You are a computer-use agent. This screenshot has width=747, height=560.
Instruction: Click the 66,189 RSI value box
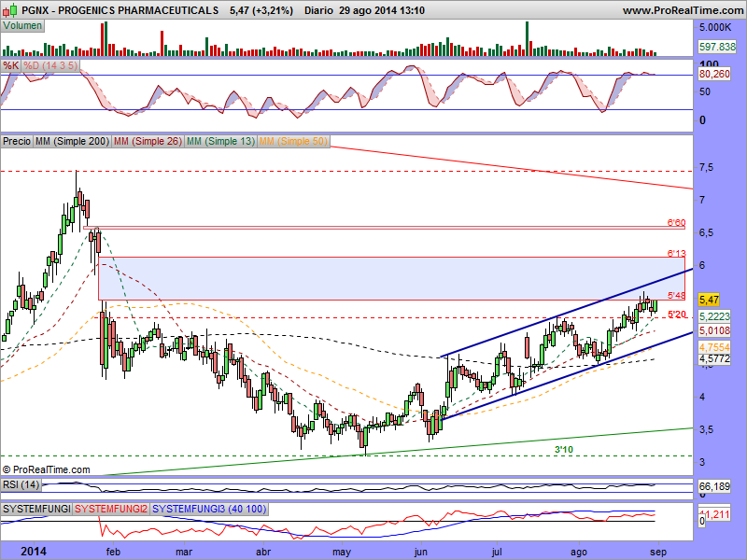(x=714, y=486)
